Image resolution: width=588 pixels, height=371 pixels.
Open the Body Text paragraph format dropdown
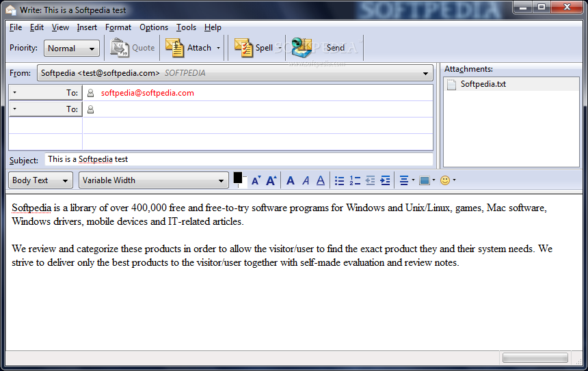[40, 180]
